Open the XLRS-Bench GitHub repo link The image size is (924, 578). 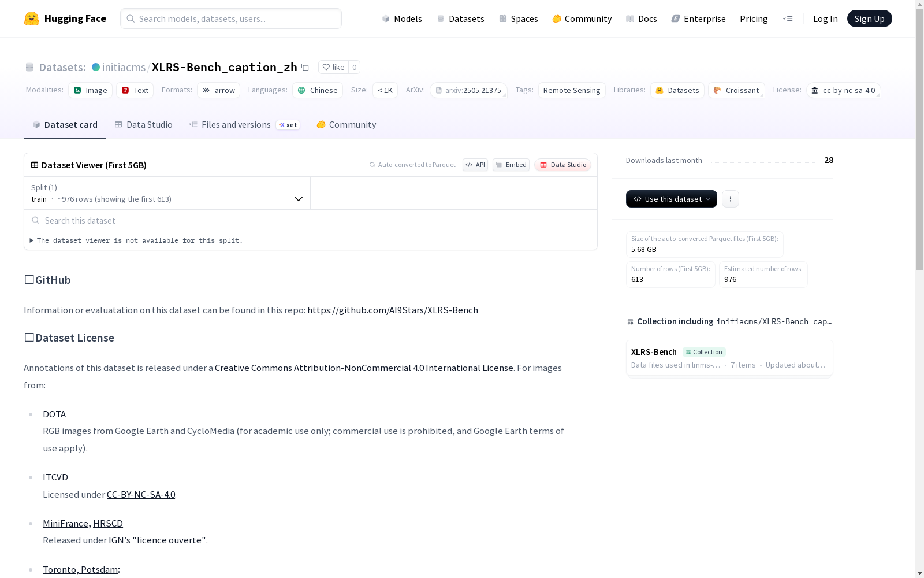393,310
